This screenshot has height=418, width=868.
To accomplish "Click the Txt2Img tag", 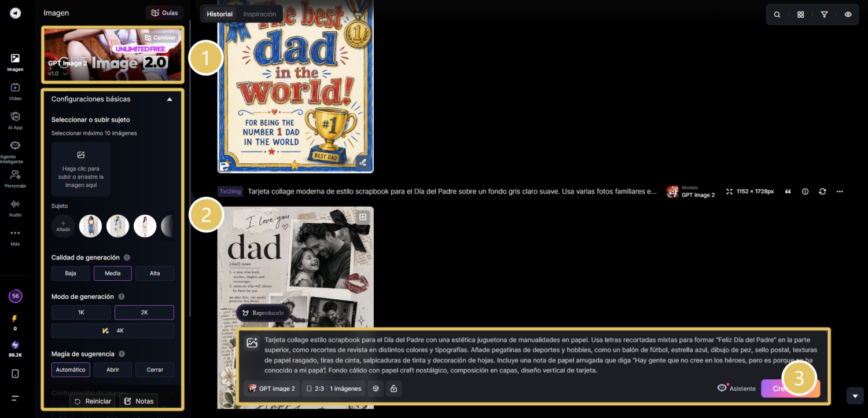I will (230, 191).
